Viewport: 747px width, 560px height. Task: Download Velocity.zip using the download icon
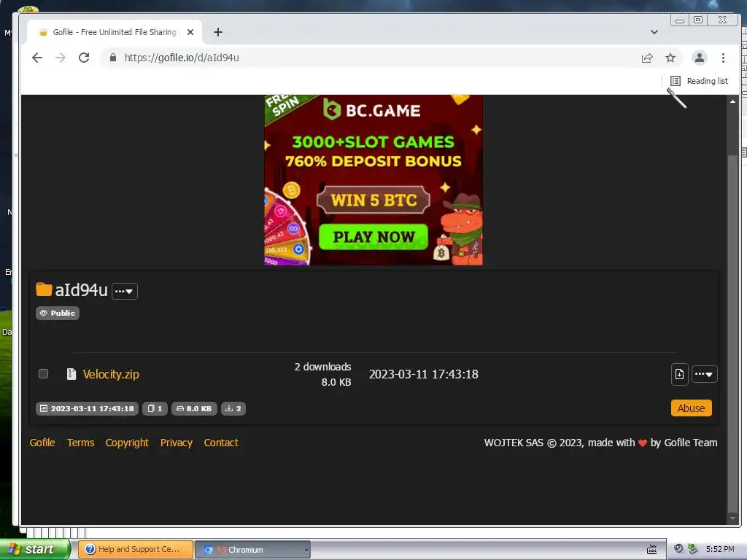click(679, 374)
